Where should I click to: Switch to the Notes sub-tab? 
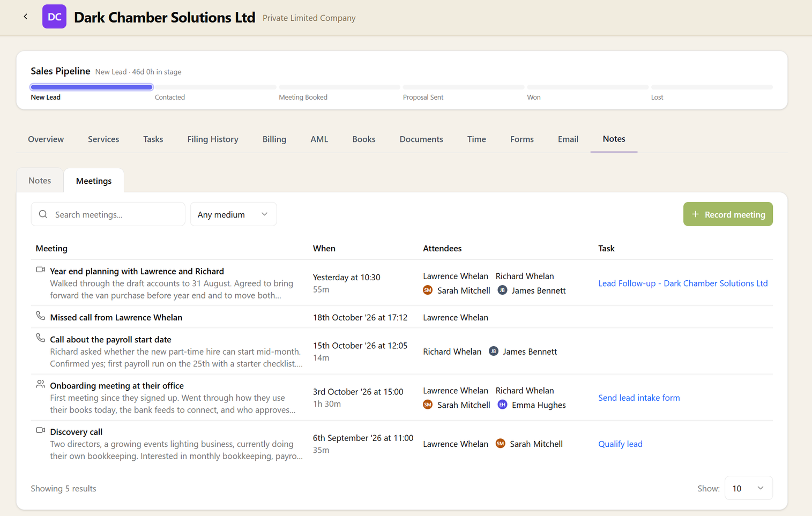pos(40,181)
